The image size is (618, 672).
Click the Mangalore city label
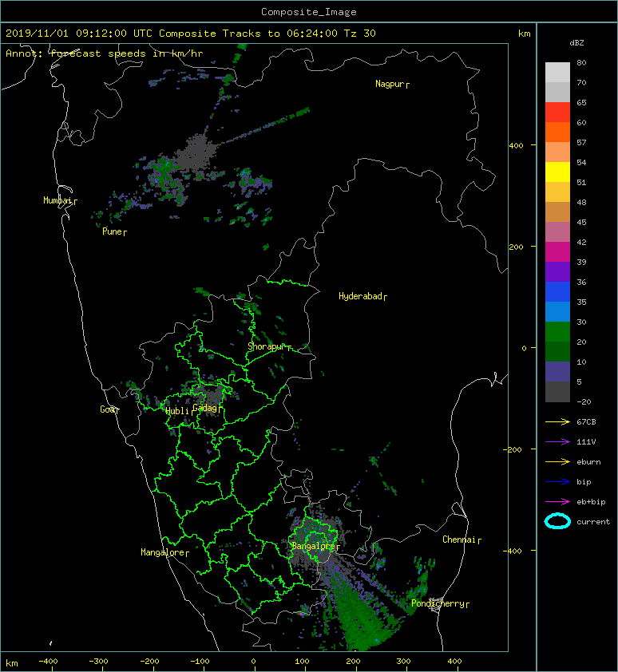(x=164, y=553)
